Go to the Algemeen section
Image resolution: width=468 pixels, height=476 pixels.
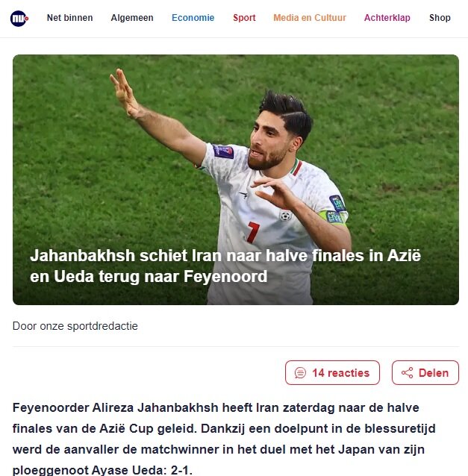(132, 18)
